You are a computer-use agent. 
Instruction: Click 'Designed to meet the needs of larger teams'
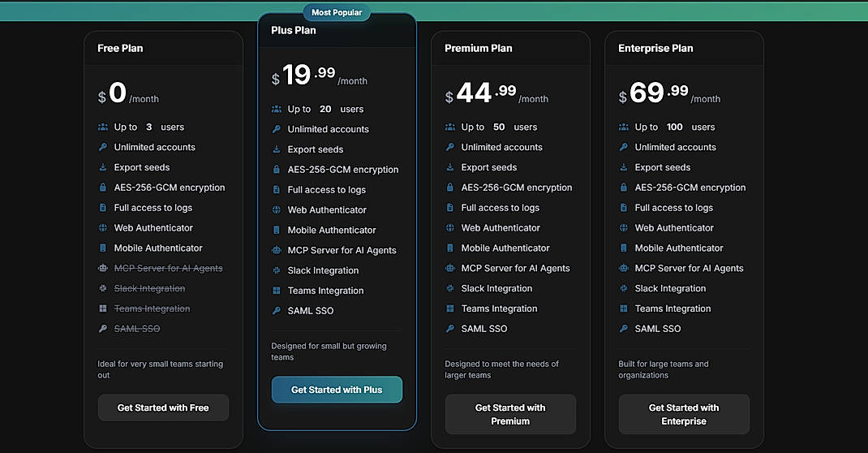click(x=501, y=369)
